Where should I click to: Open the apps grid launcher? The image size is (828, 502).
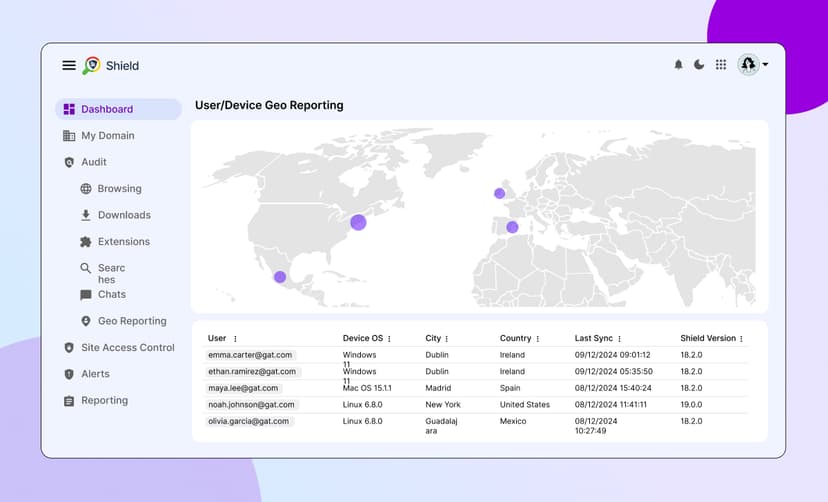pyautogui.click(x=720, y=64)
